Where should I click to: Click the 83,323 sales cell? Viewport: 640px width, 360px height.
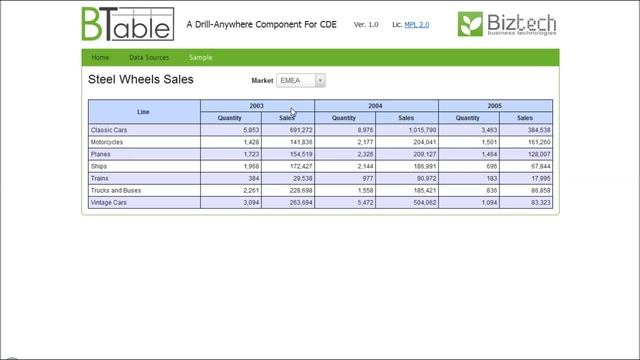(x=526, y=202)
